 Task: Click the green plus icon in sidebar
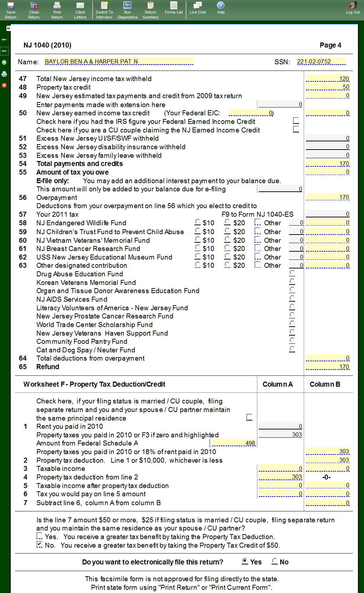pos(4,62)
